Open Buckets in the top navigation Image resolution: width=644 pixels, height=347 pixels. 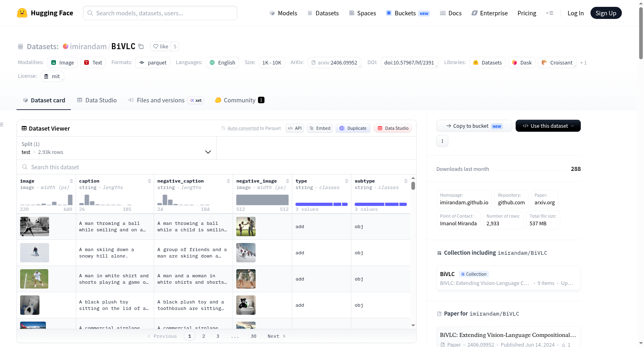pyautogui.click(x=408, y=13)
